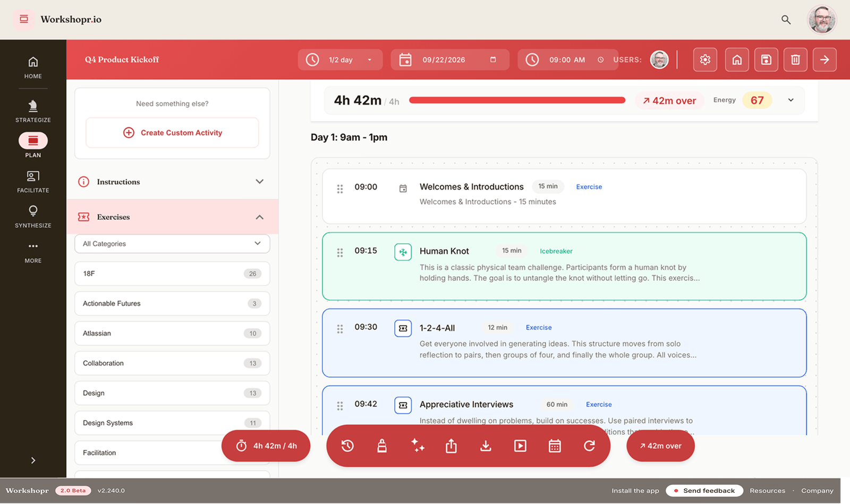This screenshot has height=504, width=850.
Task: Open the user profile avatar menu
Action: 822,20
